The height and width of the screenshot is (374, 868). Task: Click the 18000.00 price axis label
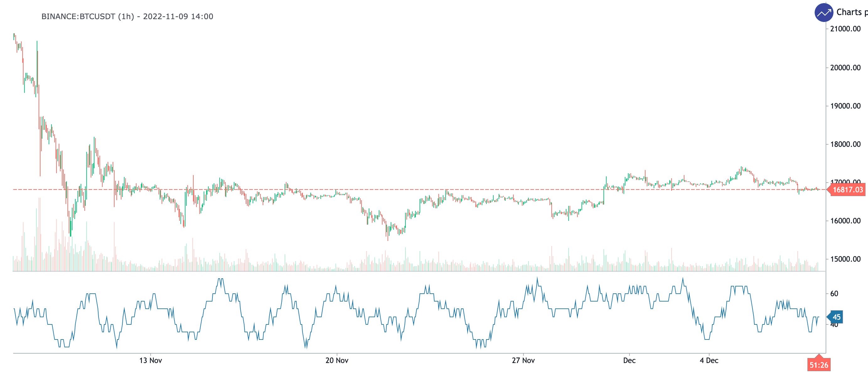pos(845,144)
